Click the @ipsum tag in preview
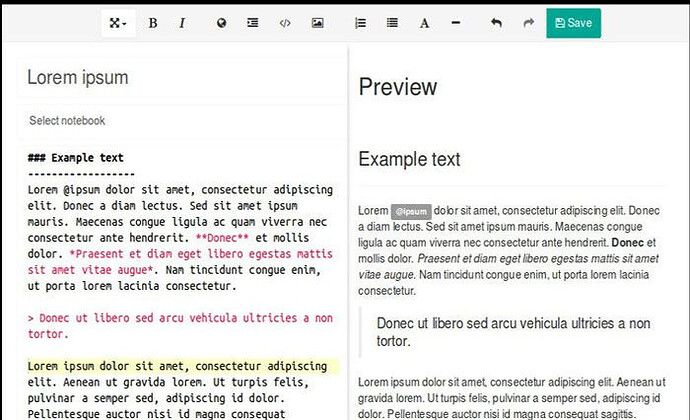690x420 pixels. pyautogui.click(x=411, y=212)
